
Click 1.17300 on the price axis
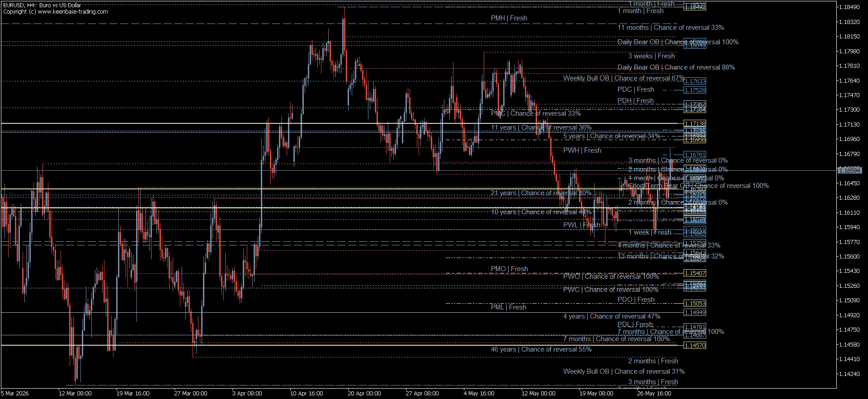(849, 110)
